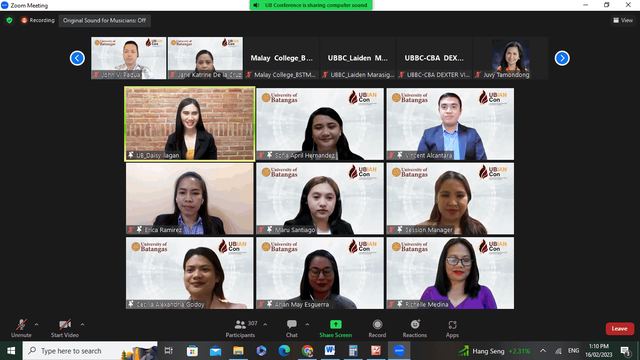Open Google Chrome from the taskbar
The height and width of the screenshot is (360, 640).
click(307, 351)
